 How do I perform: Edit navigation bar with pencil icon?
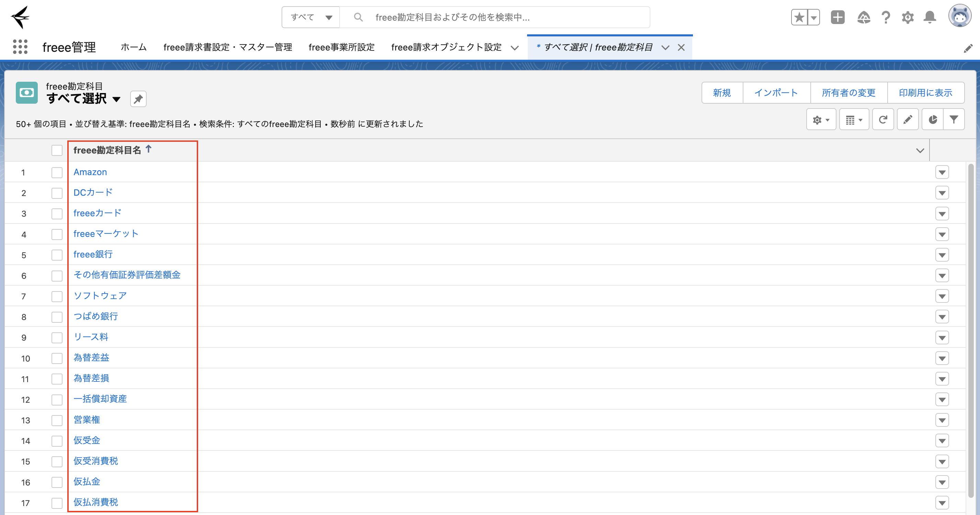(x=968, y=48)
